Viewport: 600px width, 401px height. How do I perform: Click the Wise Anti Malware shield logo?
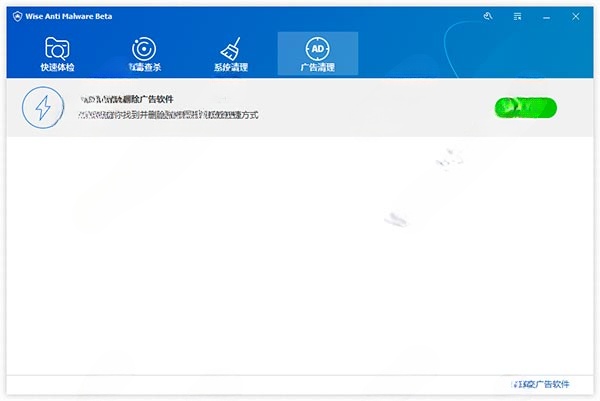click(x=14, y=16)
